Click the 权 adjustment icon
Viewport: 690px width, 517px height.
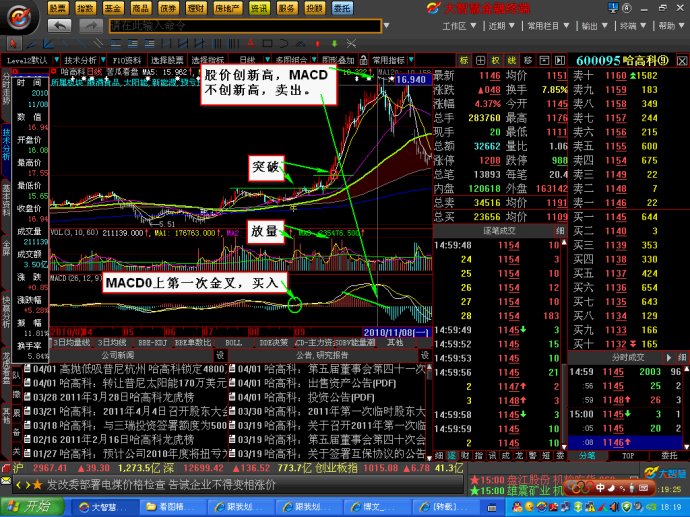pyautogui.click(x=496, y=60)
